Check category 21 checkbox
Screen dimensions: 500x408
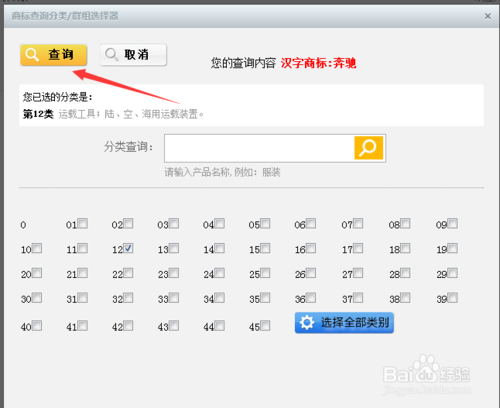(83, 273)
